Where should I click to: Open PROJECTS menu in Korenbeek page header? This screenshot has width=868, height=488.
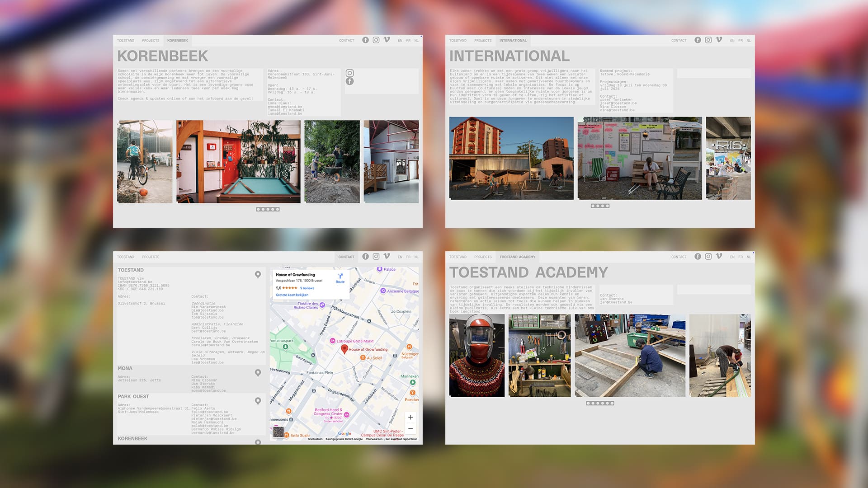(x=151, y=41)
